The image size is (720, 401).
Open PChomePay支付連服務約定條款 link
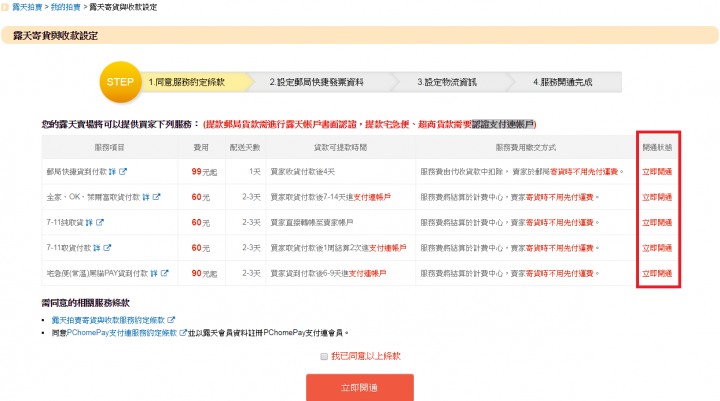point(122,333)
